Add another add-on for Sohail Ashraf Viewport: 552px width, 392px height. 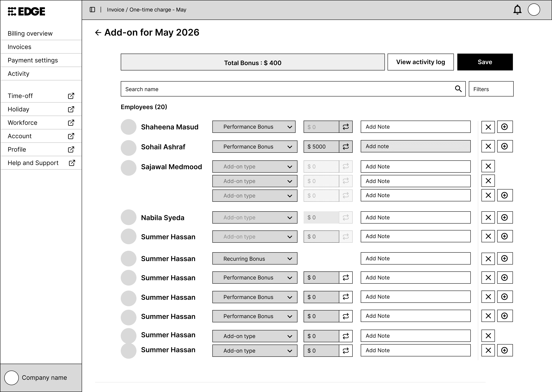pos(505,146)
